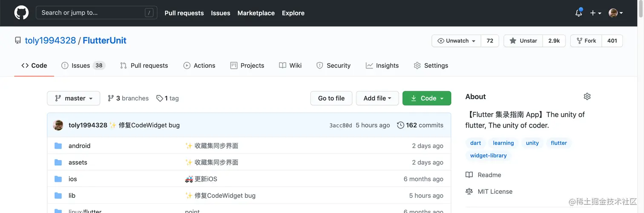Open the toly1994328 owner link
The image size is (644, 213).
coord(50,41)
